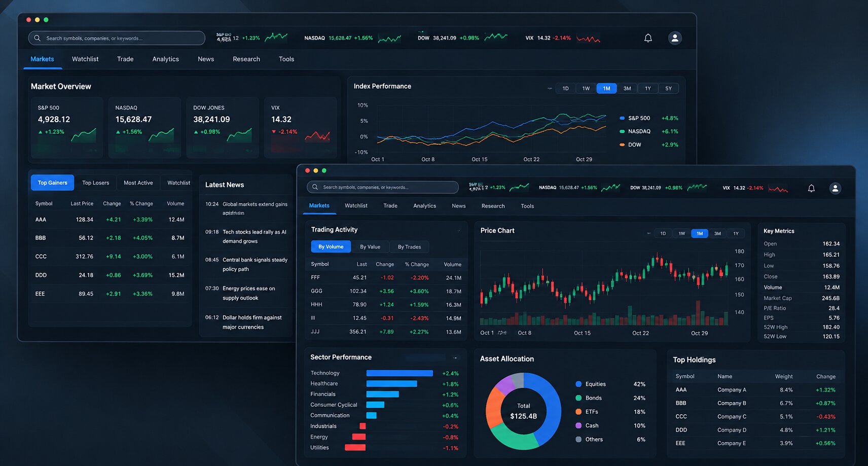Click the S&P 500 overview card mini chart
The width and height of the screenshot is (868, 466).
coord(84,135)
